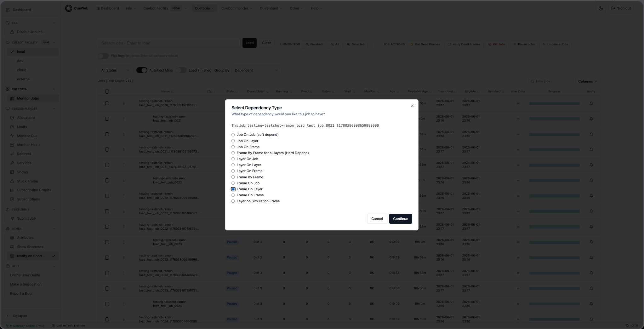Select Job On Job (soft depend) option

click(233, 135)
